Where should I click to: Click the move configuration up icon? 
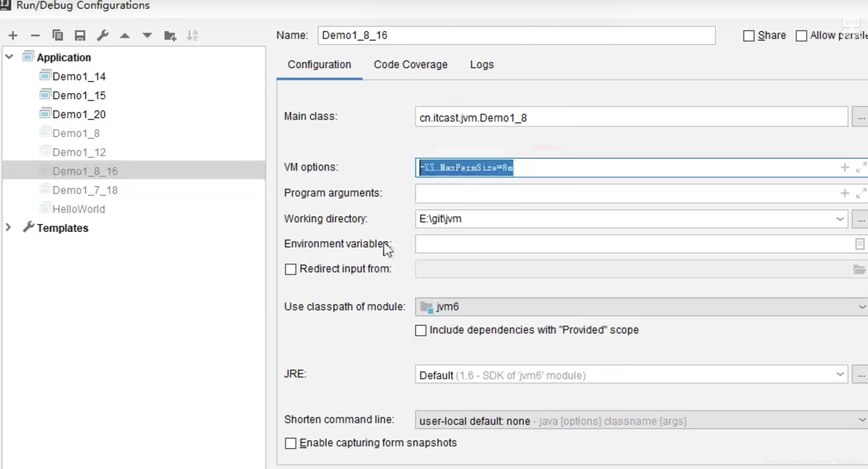pyautogui.click(x=125, y=36)
